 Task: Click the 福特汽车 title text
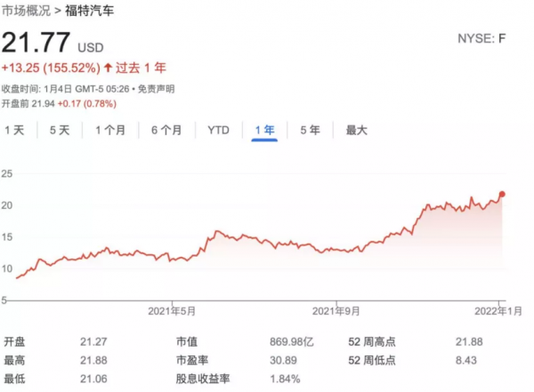point(90,11)
